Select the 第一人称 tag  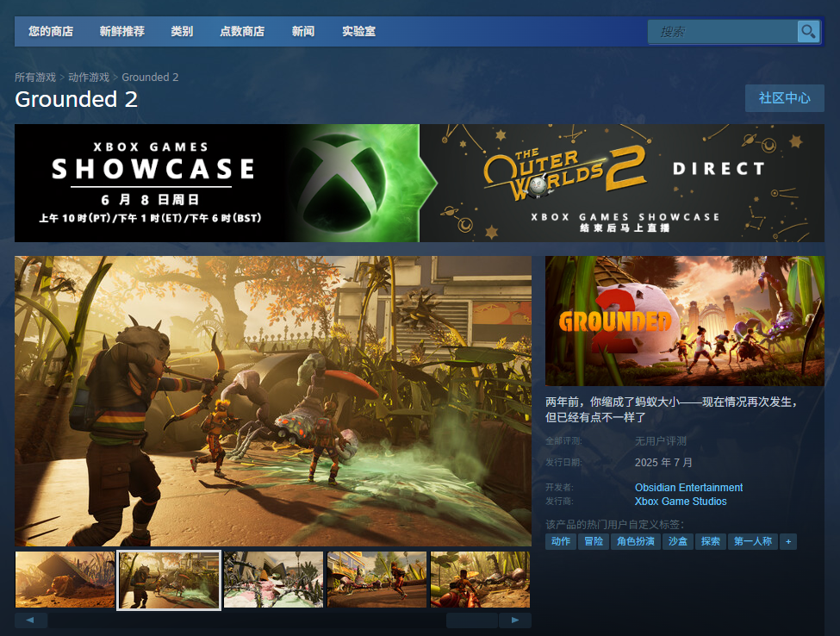(x=753, y=542)
